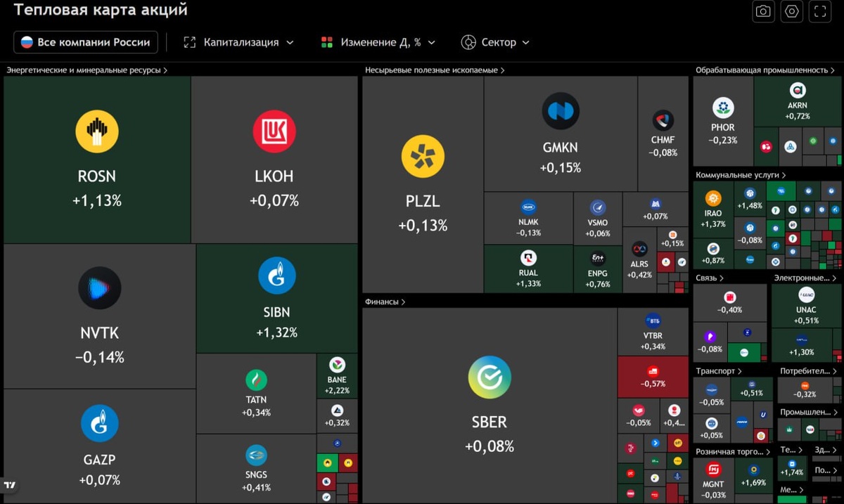Open heatmap settings hexagon icon
The height and width of the screenshot is (504, 844).
pos(792,11)
